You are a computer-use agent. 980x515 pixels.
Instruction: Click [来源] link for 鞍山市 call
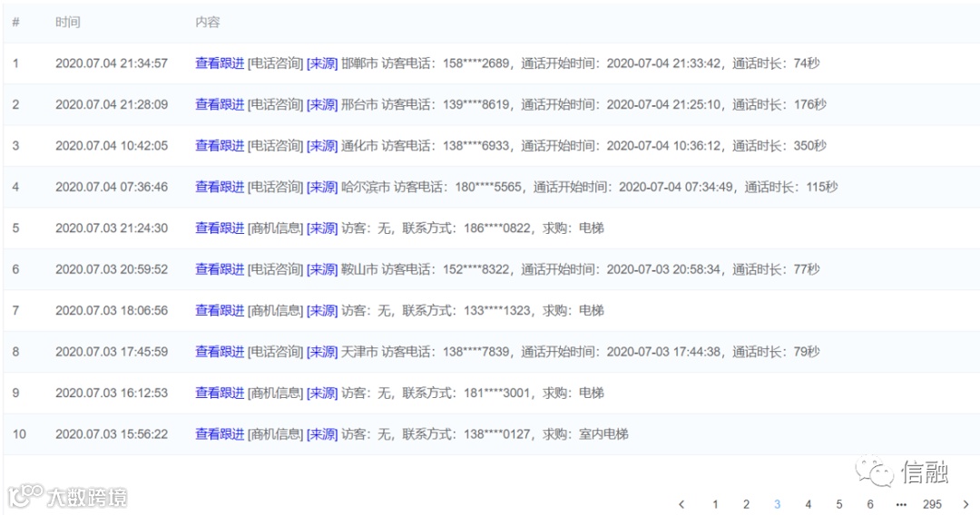click(322, 269)
